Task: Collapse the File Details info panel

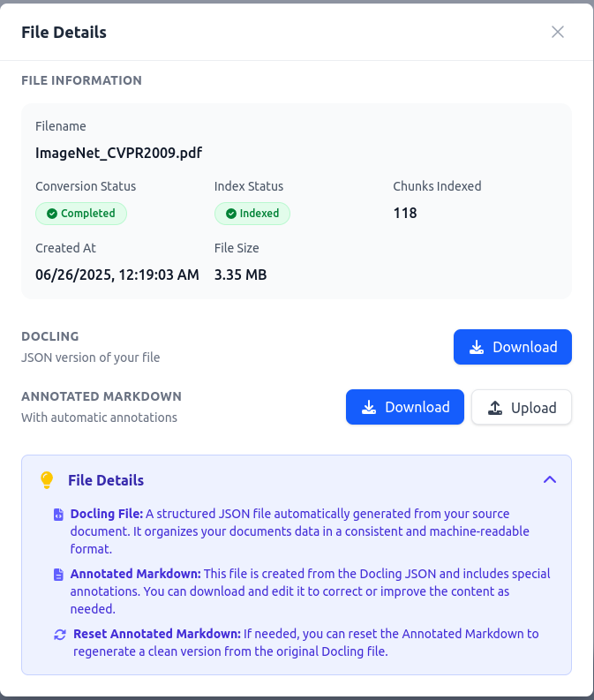Action: 550,480
